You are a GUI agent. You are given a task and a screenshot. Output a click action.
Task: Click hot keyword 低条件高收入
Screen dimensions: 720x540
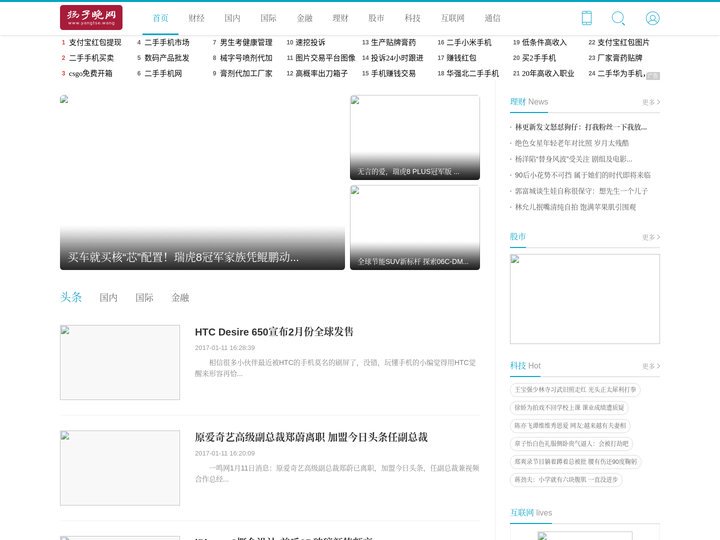(x=544, y=42)
